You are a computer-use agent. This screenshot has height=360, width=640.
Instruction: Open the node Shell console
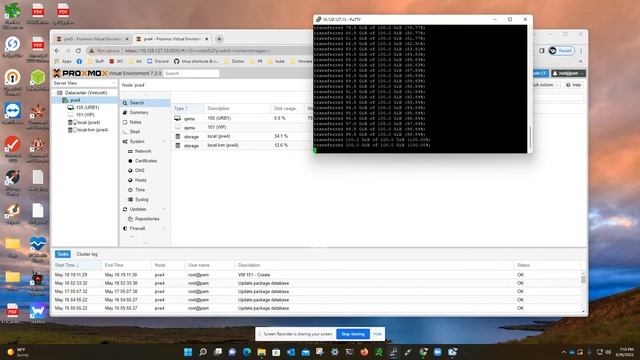click(135, 132)
